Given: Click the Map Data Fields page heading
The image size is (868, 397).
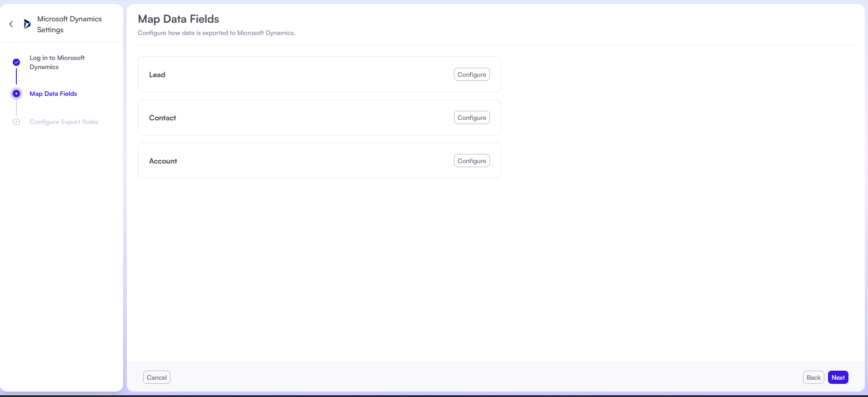Looking at the screenshot, I should 178,19.
